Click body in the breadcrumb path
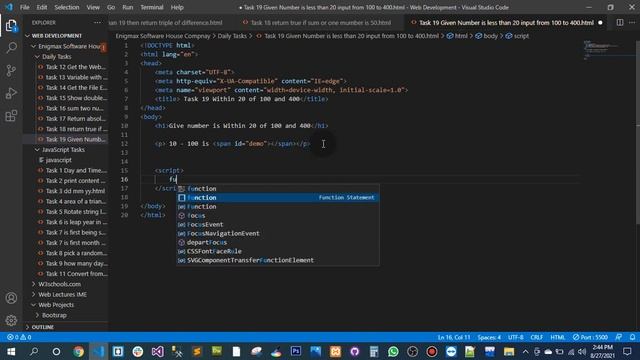The width and height of the screenshot is (640, 360). [x=490, y=36]
